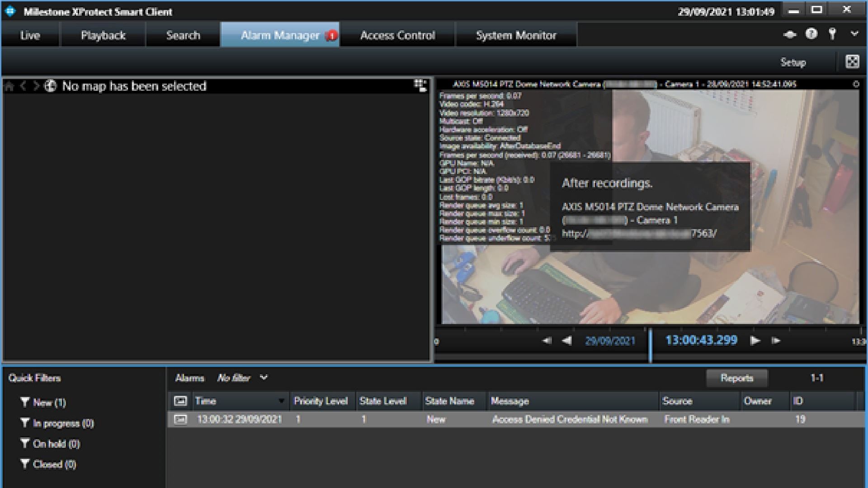The image size is (868, 488).
Task: Click the blue timeline position marker
Action: (650, 345)
